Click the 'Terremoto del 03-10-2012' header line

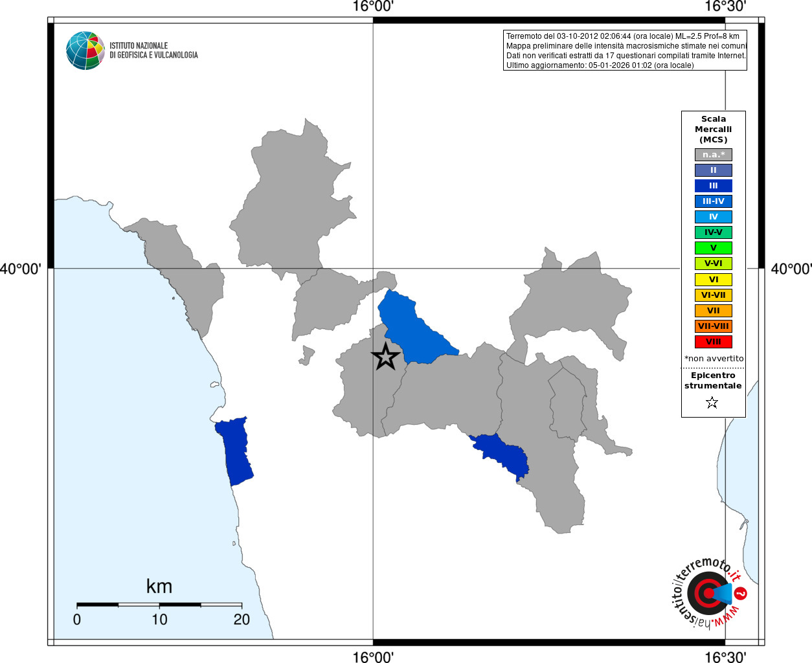(623, 36)
